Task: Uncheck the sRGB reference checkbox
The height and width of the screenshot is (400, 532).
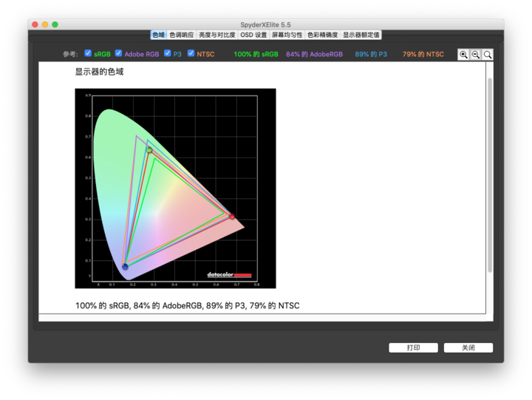Action: [x=88, y=53]
